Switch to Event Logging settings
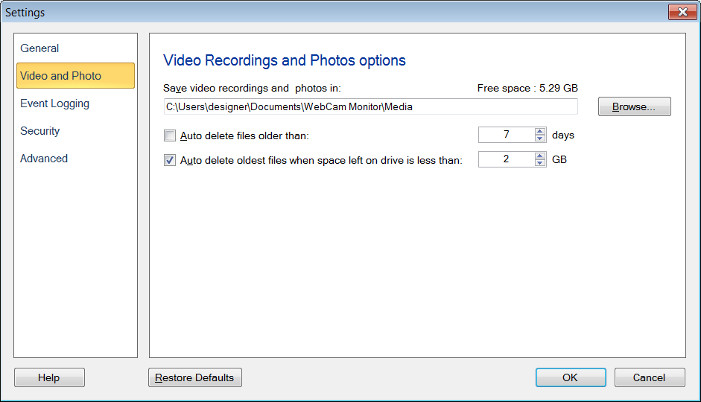Image resolution: width=701 pixels, height=402 pixels. coord(55,103)
